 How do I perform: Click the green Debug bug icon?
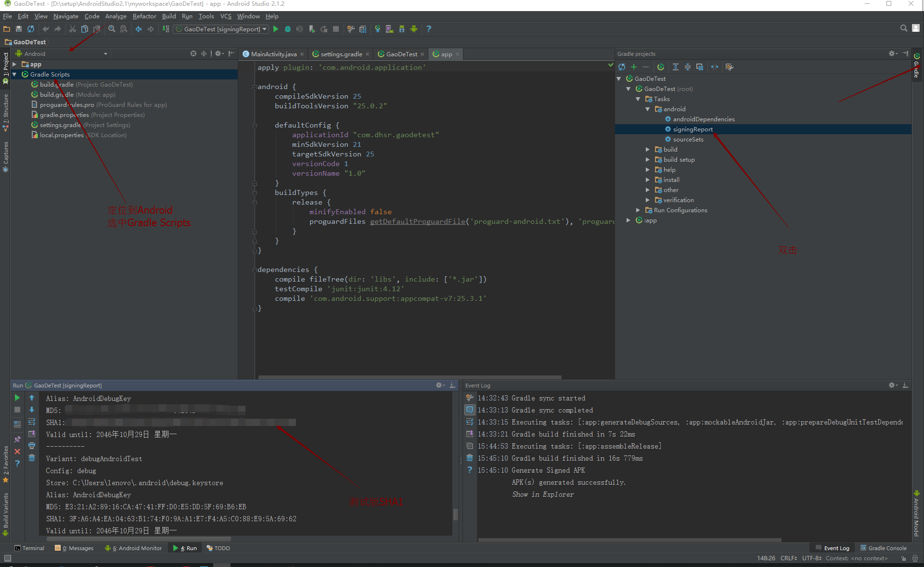tap(288, 29)
